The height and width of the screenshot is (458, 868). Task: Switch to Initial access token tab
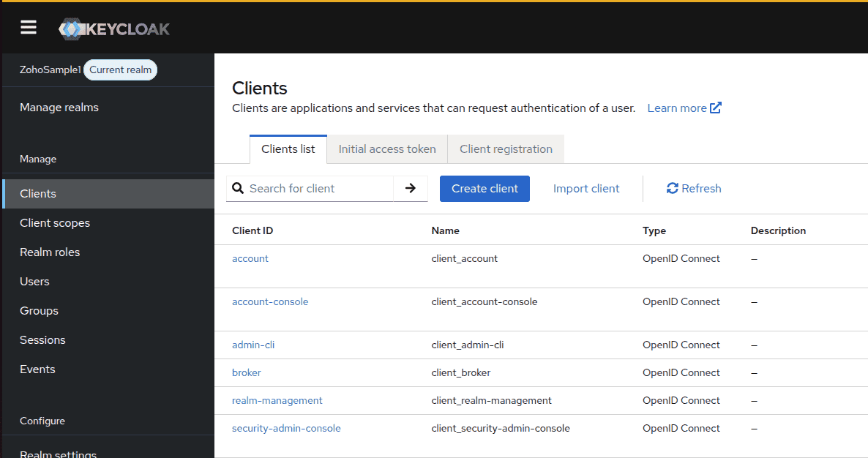[x=387, y=149]
